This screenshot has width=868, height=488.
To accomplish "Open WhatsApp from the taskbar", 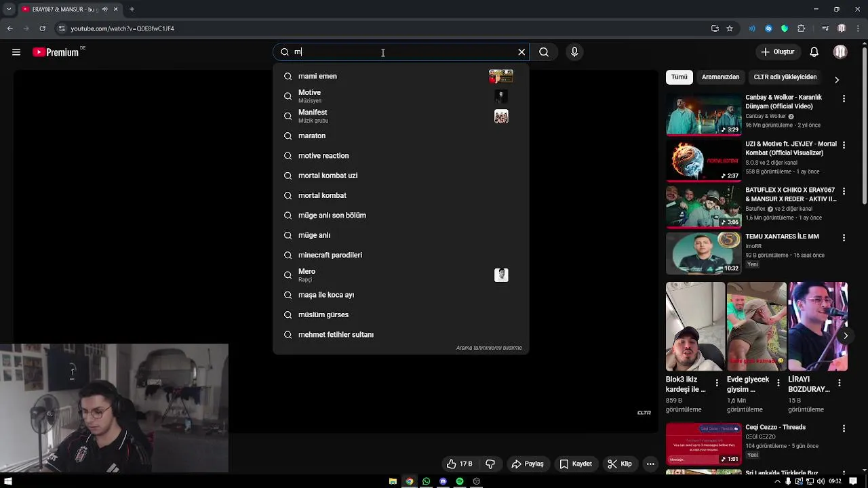I will coord(426,481).
